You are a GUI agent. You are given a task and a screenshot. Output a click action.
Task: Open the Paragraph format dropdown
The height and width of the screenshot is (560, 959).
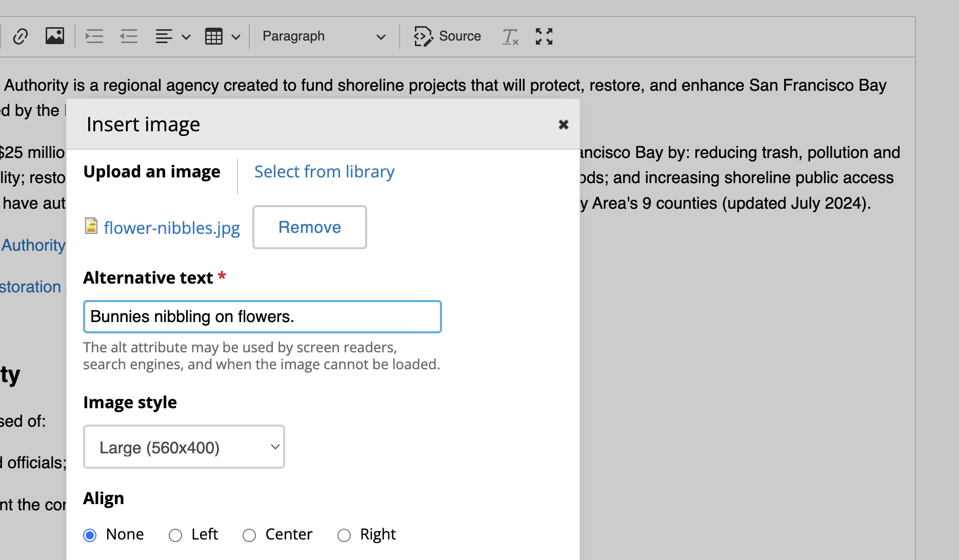coord(324,36)
